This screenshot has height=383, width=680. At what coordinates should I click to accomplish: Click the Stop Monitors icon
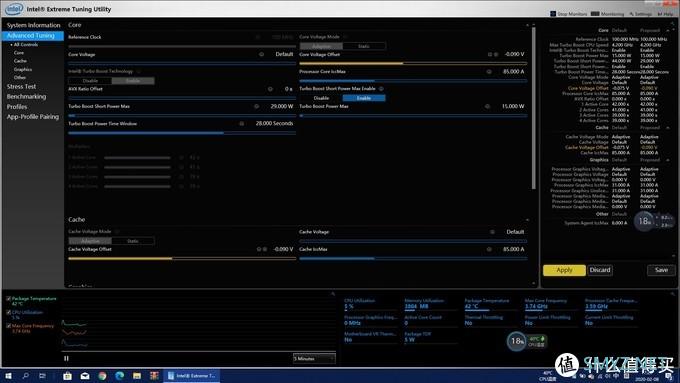coord(553,14)
